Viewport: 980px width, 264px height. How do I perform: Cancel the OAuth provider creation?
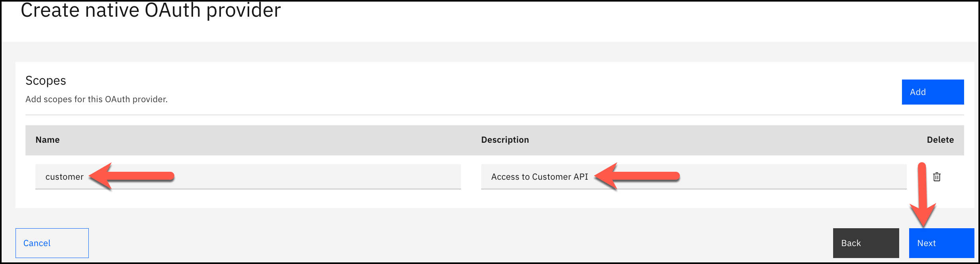[52, 243]
